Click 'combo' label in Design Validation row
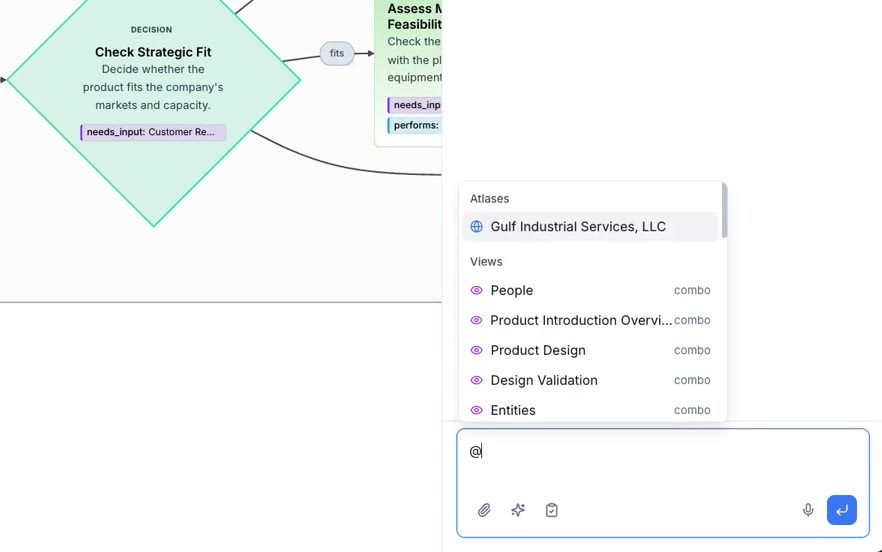The image size is (882, 552). coord(692,380)
